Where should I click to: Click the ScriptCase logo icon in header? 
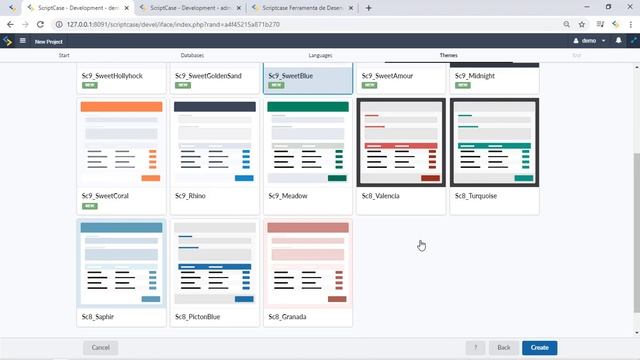pyautogui.click(x=7, y=41)
